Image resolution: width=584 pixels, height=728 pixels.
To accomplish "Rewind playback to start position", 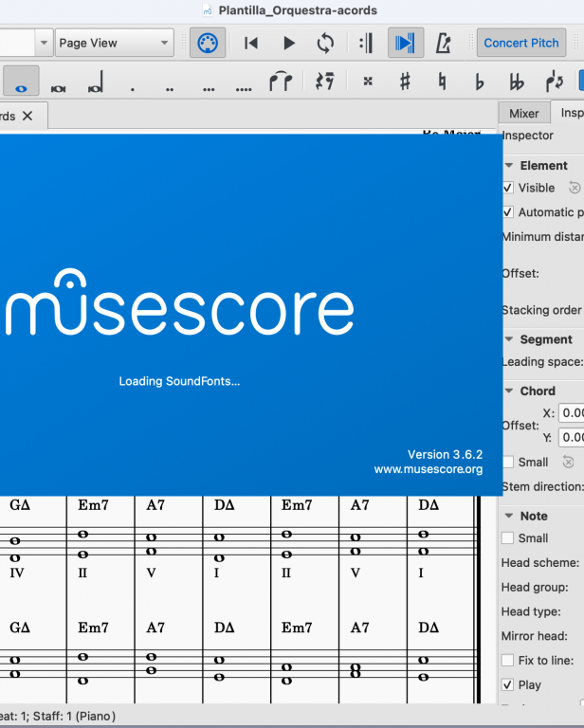I will click(251, 44).
